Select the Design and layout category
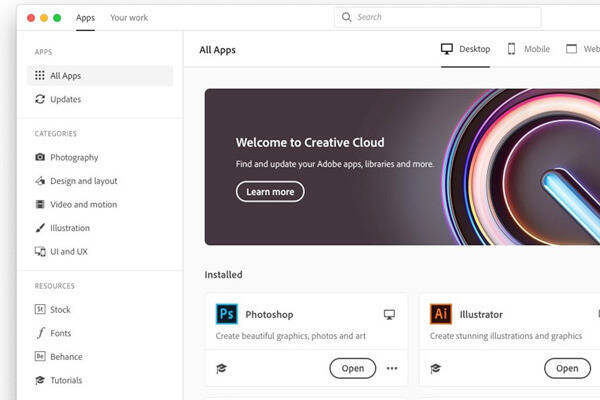Screen dimensions: 600x400 [x=83, y=181]
